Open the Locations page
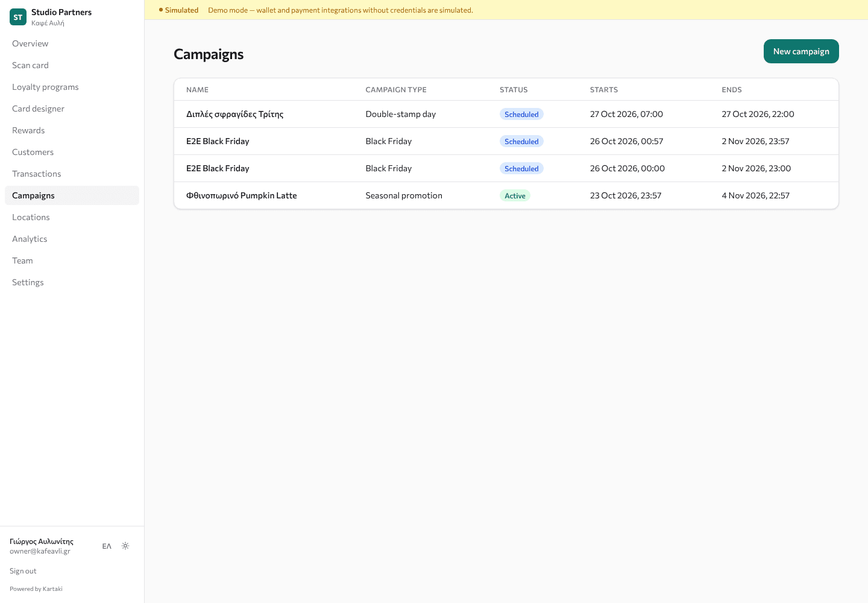This screenshot has height=603, width=868. (72, 217)
